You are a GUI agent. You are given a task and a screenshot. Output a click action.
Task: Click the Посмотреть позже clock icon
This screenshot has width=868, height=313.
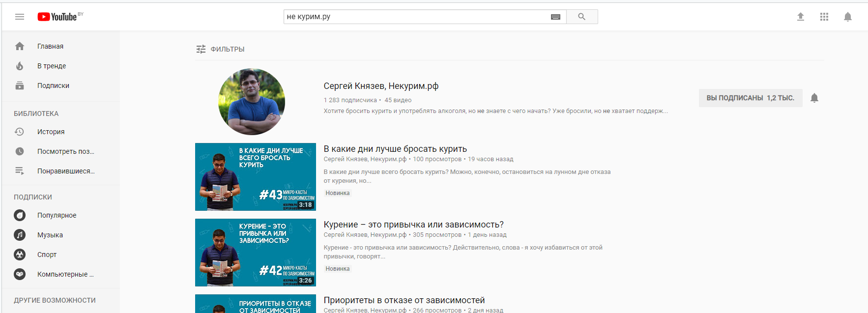20,151
